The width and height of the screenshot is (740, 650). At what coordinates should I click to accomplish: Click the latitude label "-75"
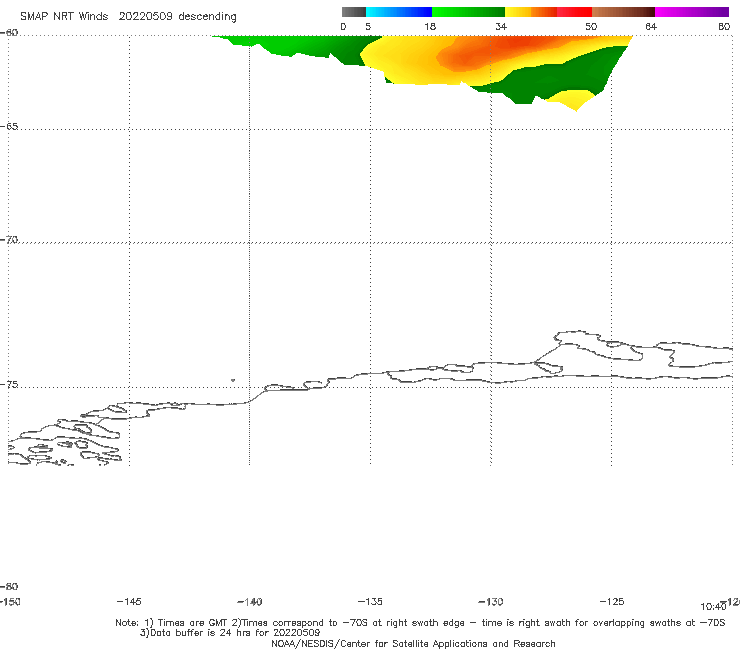9,385
